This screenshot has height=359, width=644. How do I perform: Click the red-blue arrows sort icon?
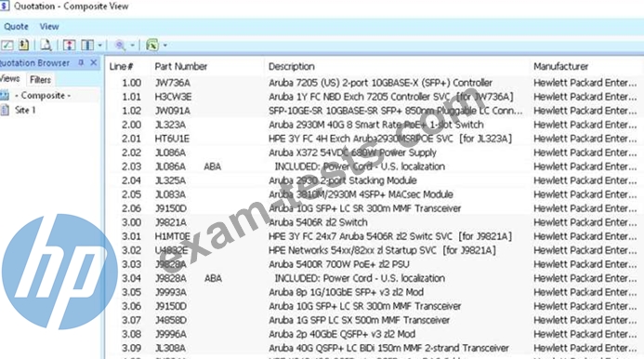pyautogui.click(x=69, y=45)
